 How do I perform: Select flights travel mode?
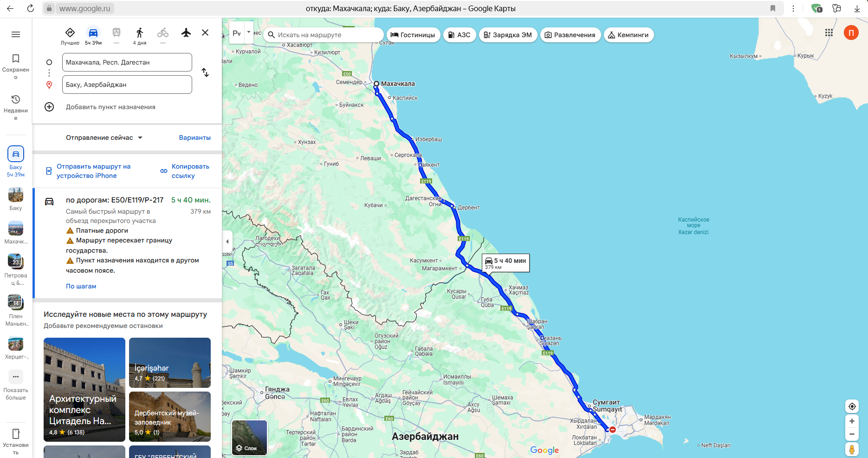pyautogui.click(x=186, y=33)
